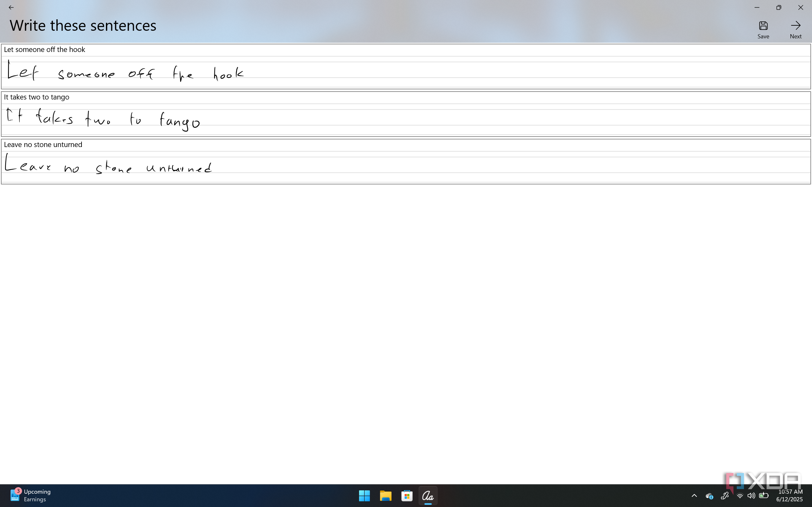Viewport: 812px width, 507px height.
Task: Launch Microsoft Store from the taskbar
Action: (407, 496)
